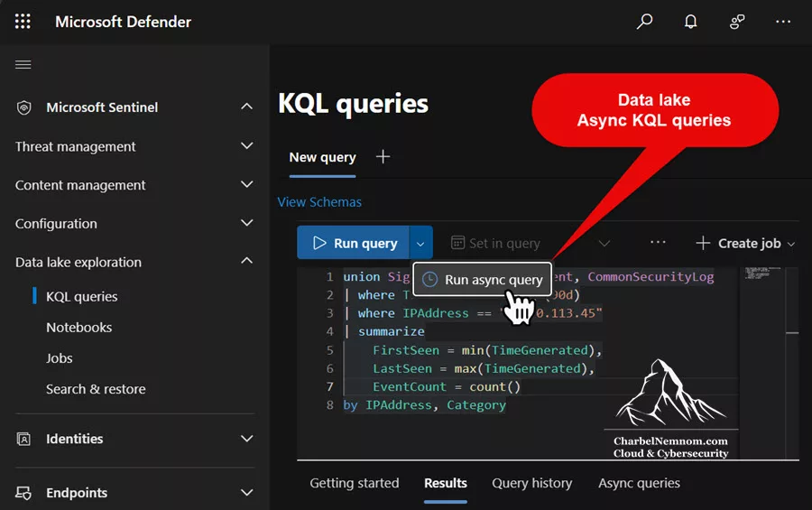The height and width of the screenshot is (510, 812).
Task: Open Run query dropdown arrow
Action: 420,243
